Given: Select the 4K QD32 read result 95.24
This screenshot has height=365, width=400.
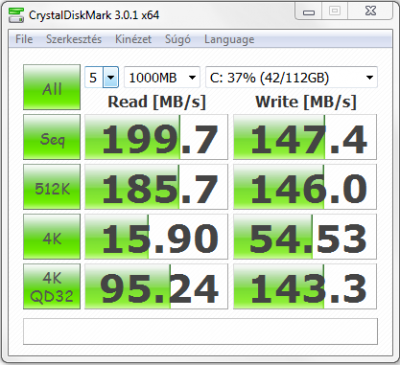Looking at the screenshot, I should tap(156, 286).
